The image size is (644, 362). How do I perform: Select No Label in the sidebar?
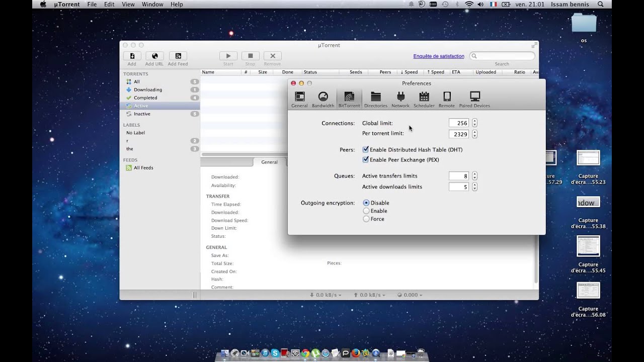pyautogui.click(x=159, y=133)
